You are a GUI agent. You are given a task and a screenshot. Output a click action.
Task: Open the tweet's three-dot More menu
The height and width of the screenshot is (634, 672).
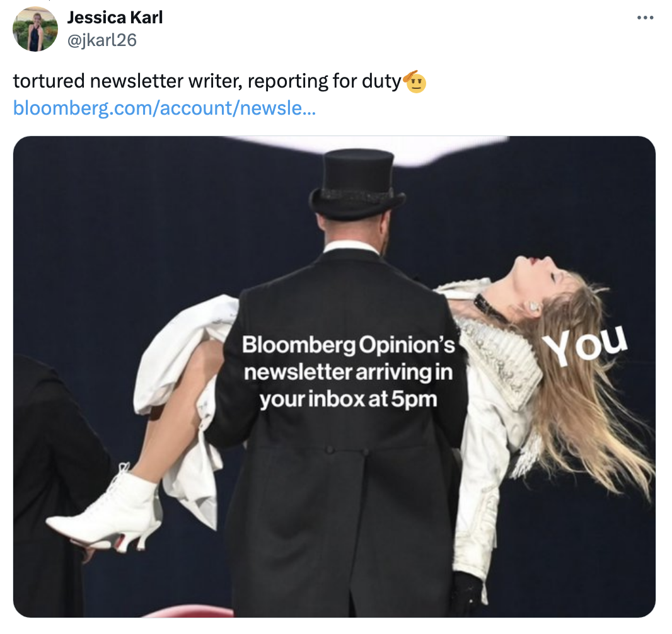(645, 18)
